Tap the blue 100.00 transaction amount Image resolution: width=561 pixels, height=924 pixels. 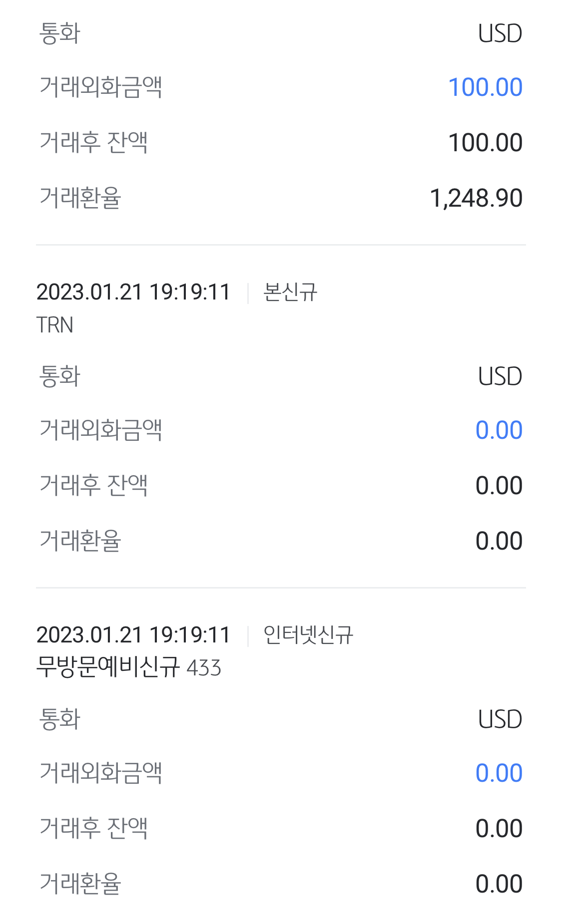(485, 87)
